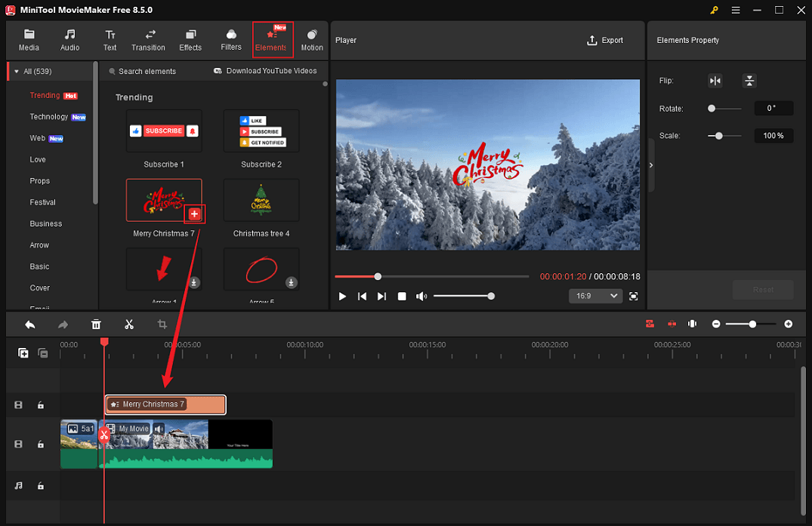Adjust the timeline zoom slider
The image size is (812, 526).
tap(752, 324)
